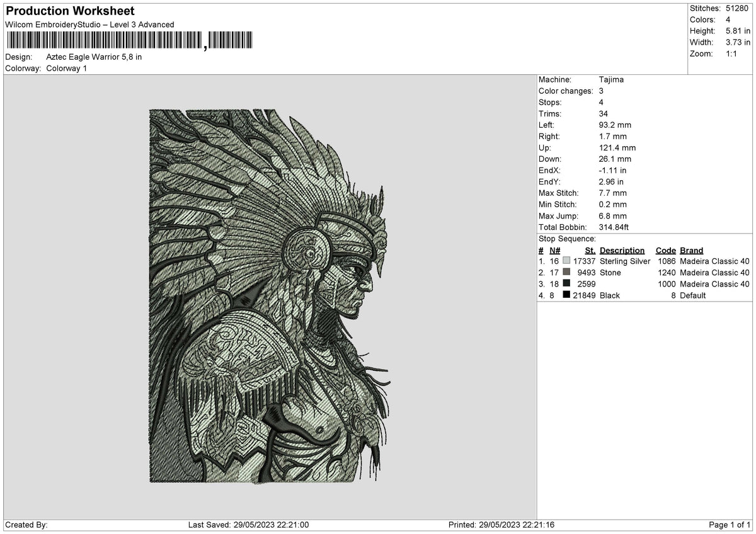756x534 pixels.
Task: Click the Sterling Silver color swatch
Action: tap(567, 261)
